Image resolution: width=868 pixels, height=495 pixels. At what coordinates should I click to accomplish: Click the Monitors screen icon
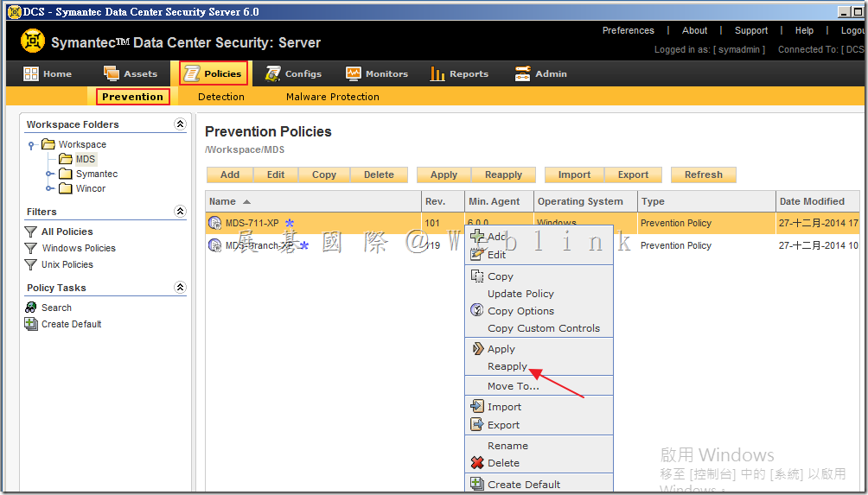[x=354, y=73]
